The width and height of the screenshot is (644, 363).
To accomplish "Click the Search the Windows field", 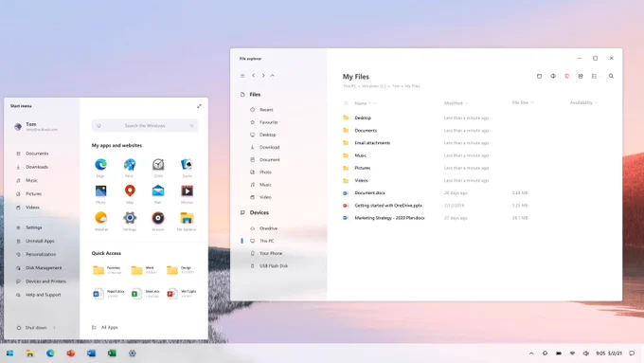I will click(x=145, y=126).
